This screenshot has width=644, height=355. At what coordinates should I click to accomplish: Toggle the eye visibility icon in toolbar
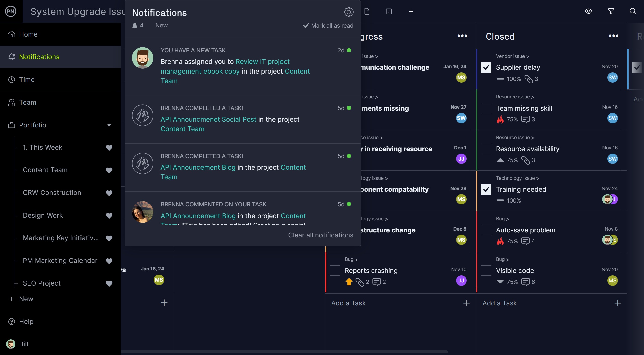click(589, 11)
